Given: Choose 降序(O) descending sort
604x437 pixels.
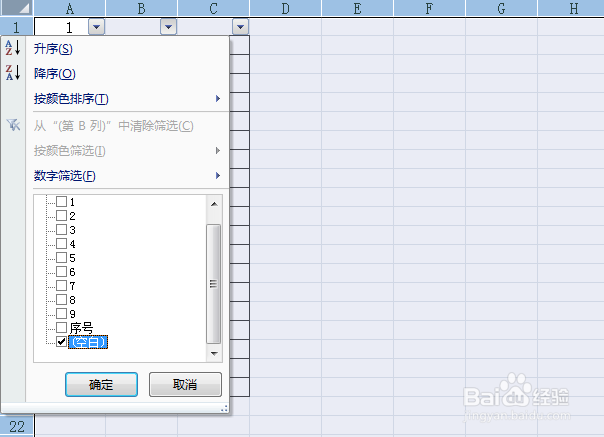Looking at the screenshot, I should point(55,74).
